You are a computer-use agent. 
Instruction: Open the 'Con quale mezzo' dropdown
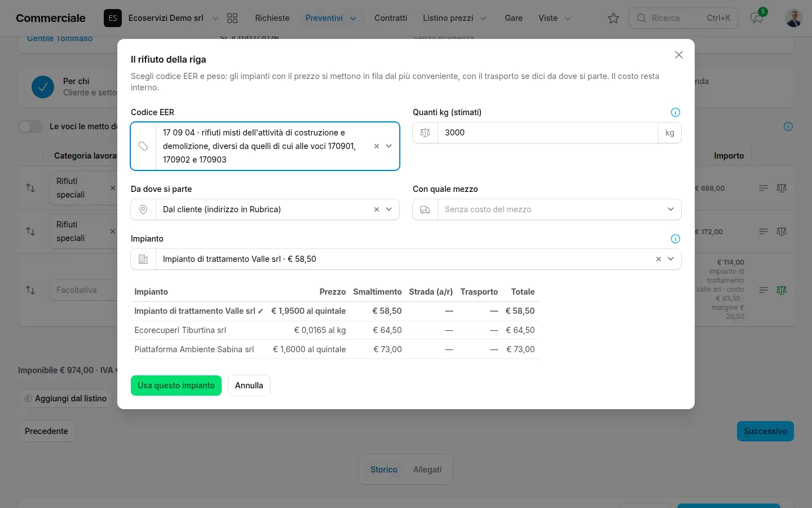click(547, 209)
